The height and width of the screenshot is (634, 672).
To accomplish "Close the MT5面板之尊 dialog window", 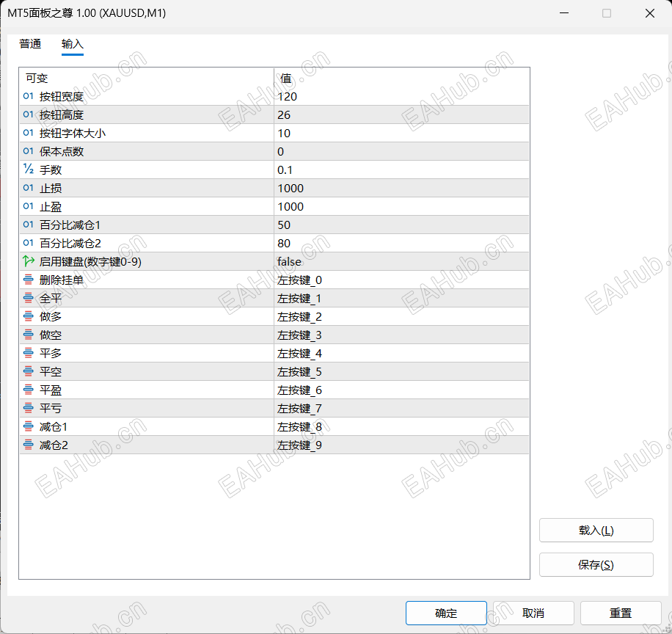I will 650,13.
